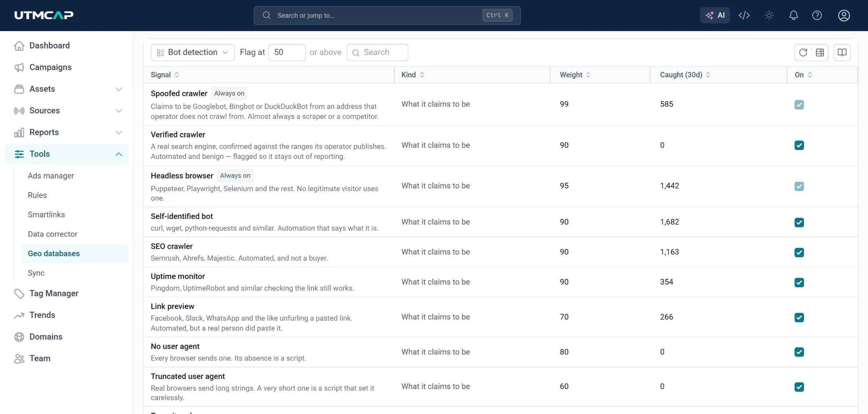
Task: Uncheck the Verified crawler signal
Action: [799, 145]
